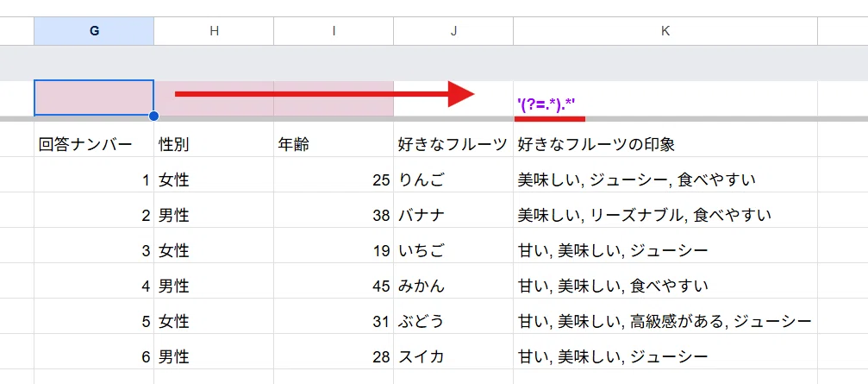Screen dimensions: 868x384
Task: Select column G header
Action: coord(94,31)
